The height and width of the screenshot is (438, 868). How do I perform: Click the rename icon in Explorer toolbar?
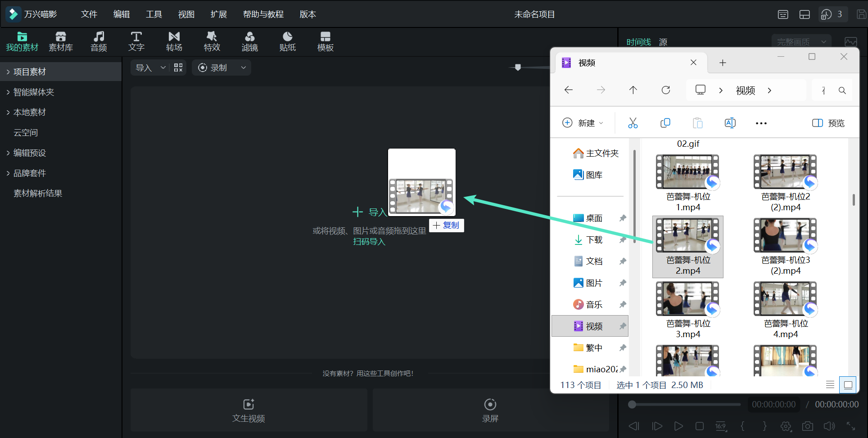pyautogui.click(x=730, y=123)
